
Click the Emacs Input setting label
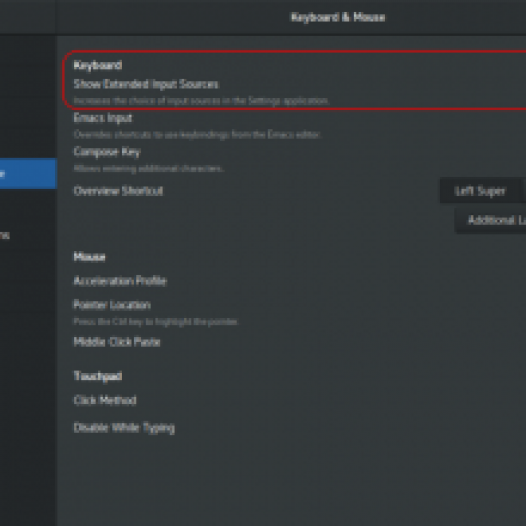tap(103, 118)
